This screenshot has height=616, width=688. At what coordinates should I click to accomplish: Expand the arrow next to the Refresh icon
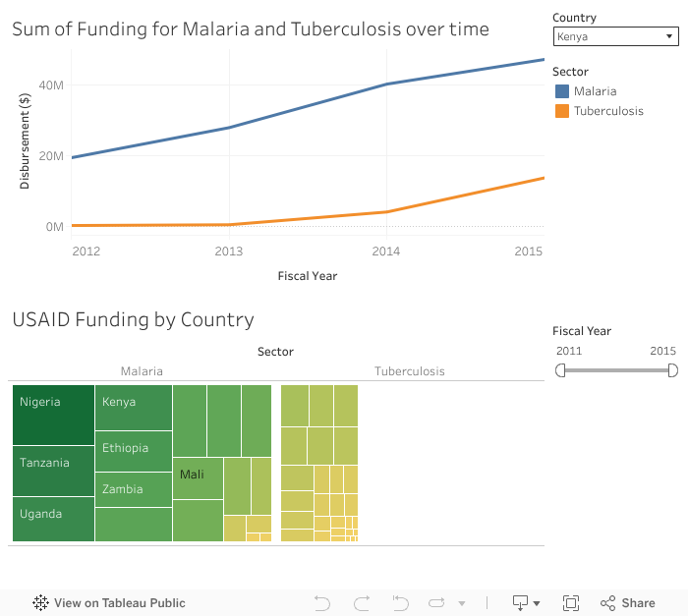462,602
